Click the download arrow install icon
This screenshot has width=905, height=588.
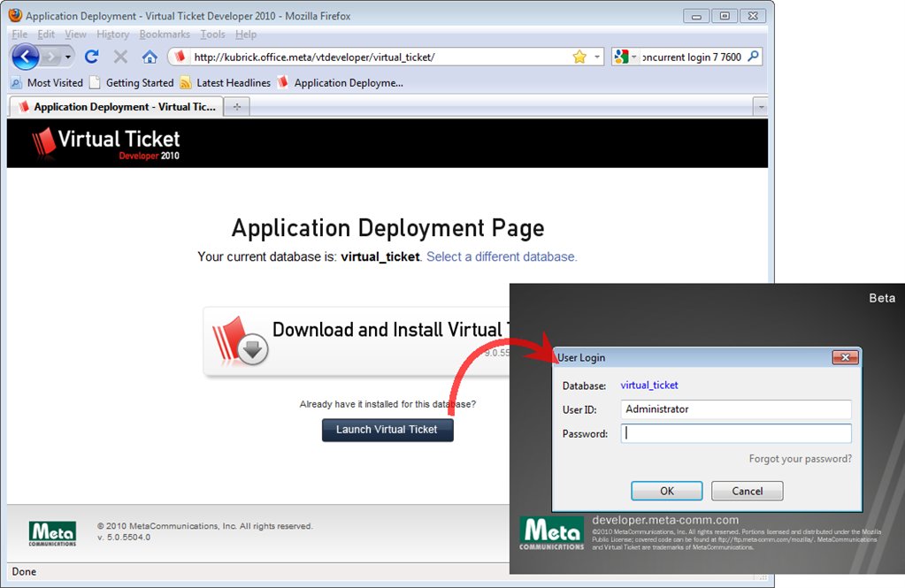click(253, 349)
